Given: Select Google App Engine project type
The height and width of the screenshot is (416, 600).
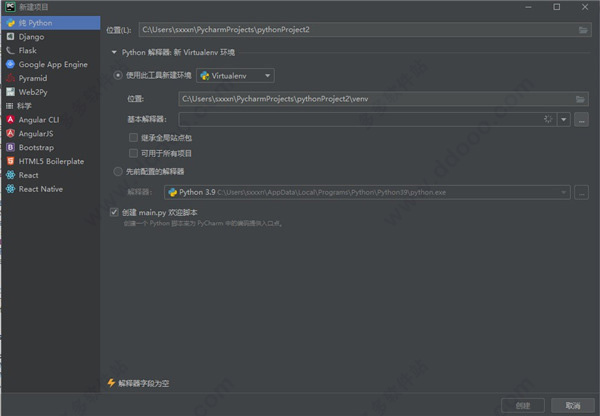Looking at the screenshot, I should [x=51, y=64].
